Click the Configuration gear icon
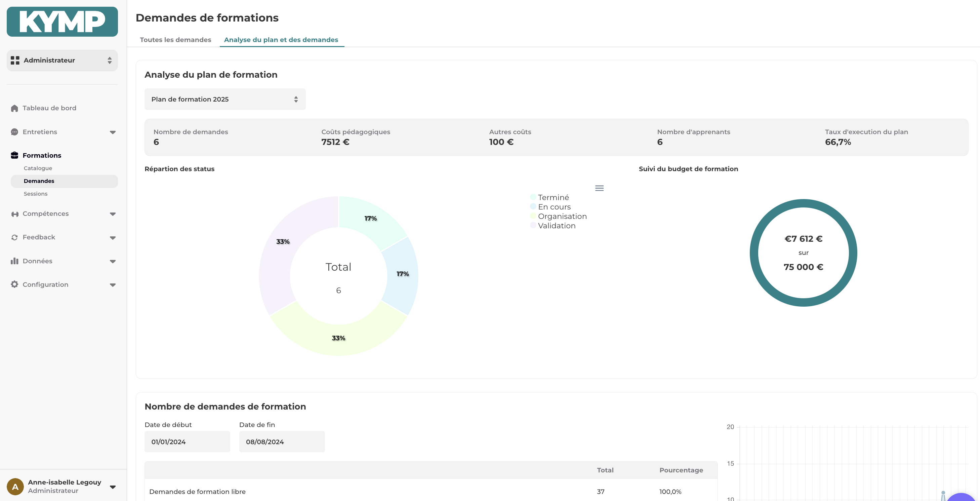This screenshot has height=501, width=980. (14, 284)
